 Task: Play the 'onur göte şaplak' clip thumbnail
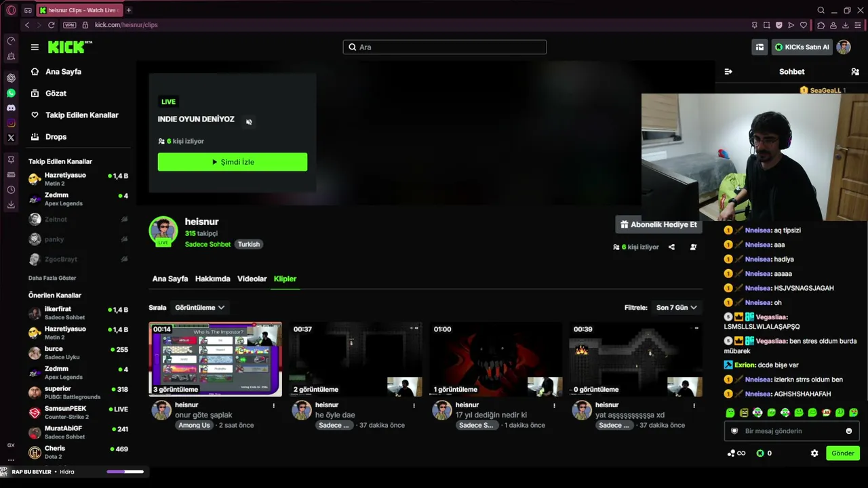pyautogui.click(x=216, y=359)
